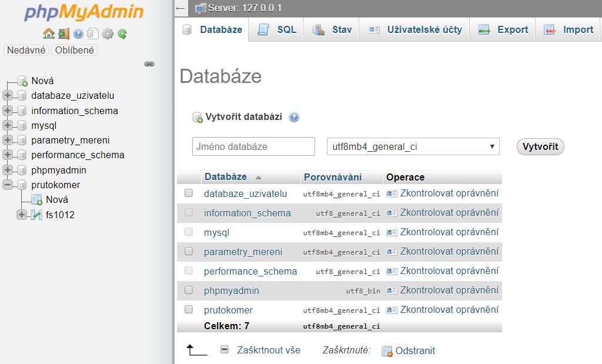Click privileges icon in databaze_uzivatelu row
Screen dimensions: 602x364
click(391, 193)
